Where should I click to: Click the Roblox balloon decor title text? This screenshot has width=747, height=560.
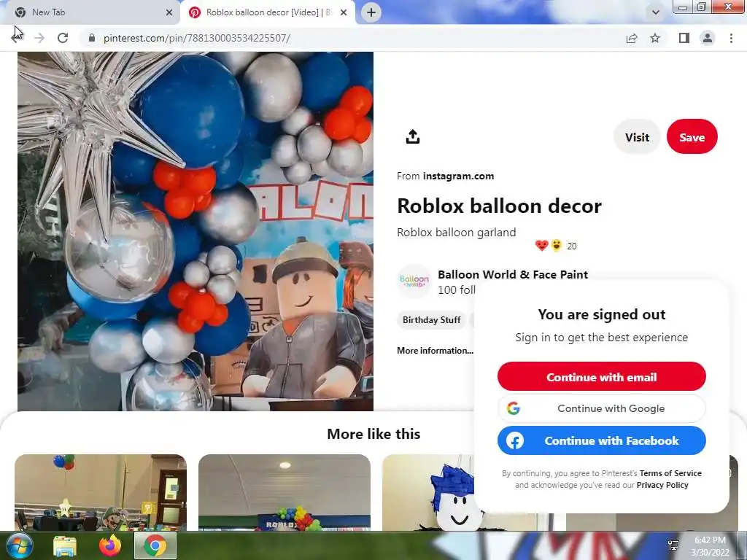point(499,206)
